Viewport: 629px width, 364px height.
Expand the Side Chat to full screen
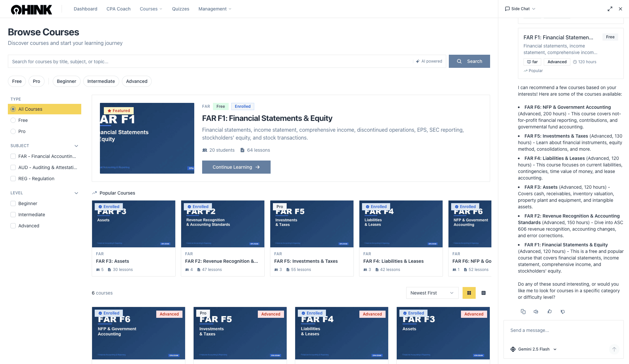tap(610, 9)
